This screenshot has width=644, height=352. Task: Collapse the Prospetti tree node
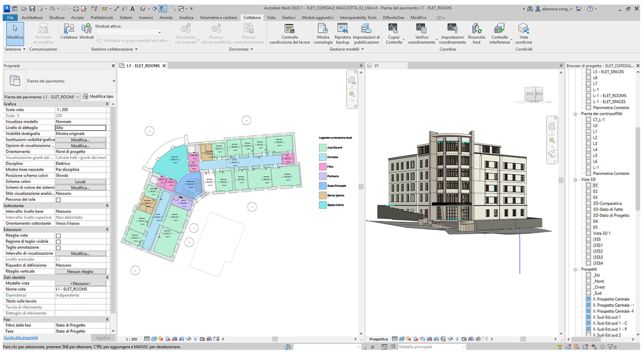575,269
